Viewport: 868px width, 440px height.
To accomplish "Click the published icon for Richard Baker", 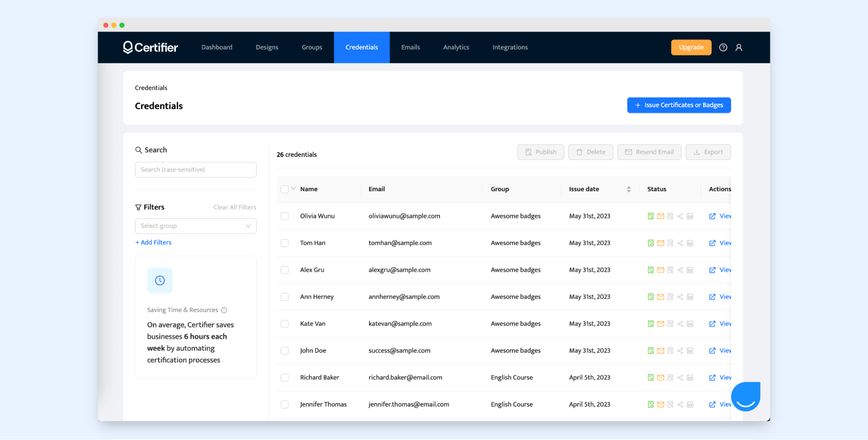I will (x=650, y=378).
